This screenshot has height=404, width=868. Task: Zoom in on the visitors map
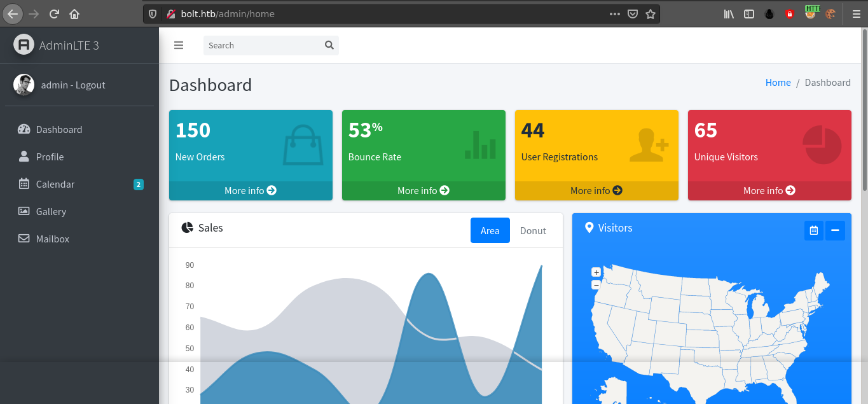(x=596, y=272)
